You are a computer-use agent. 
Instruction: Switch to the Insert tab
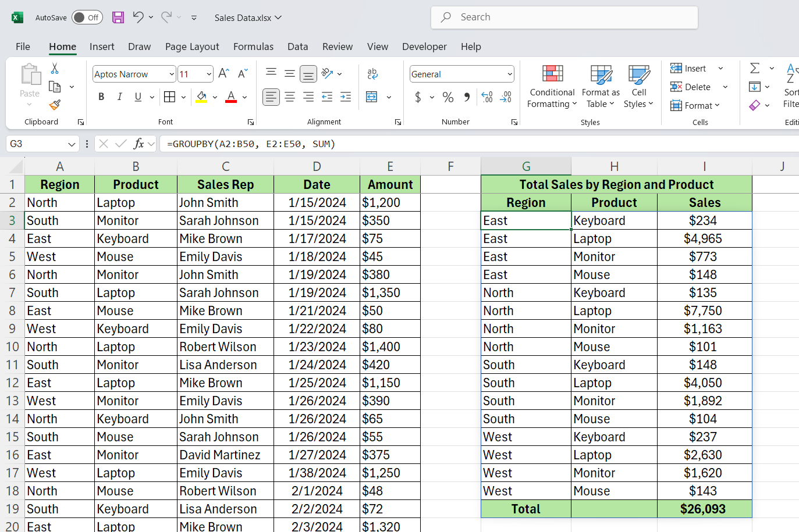click(x=102, y=47)
